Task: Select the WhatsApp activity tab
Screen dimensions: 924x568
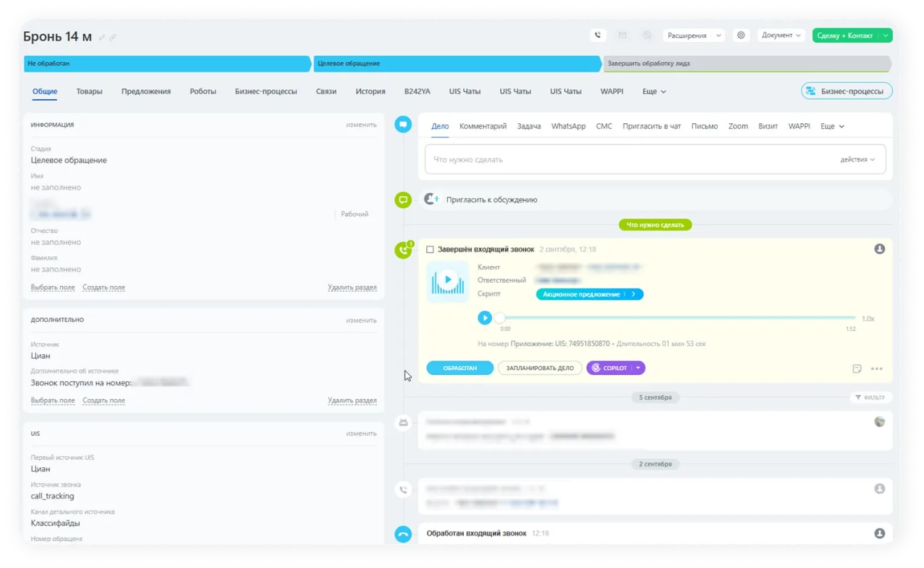Action: point(568,126)
